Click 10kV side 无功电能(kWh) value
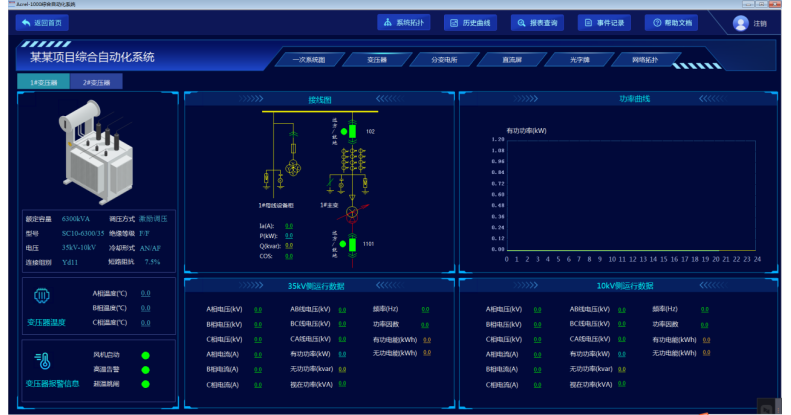This screenshot has width=791, height=415. click(x=706, y=352)
